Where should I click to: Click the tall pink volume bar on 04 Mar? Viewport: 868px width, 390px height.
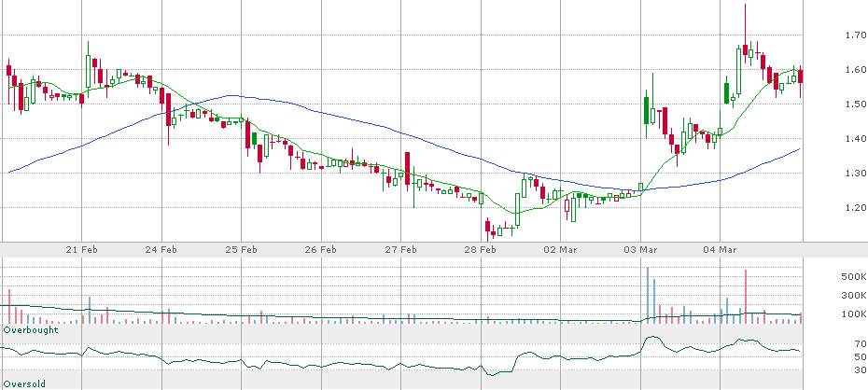click(x=746, y=297)
